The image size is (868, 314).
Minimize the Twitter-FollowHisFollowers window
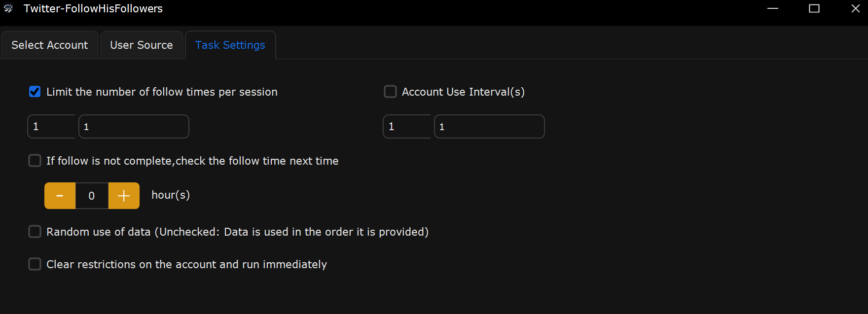(x=773, y=8)
